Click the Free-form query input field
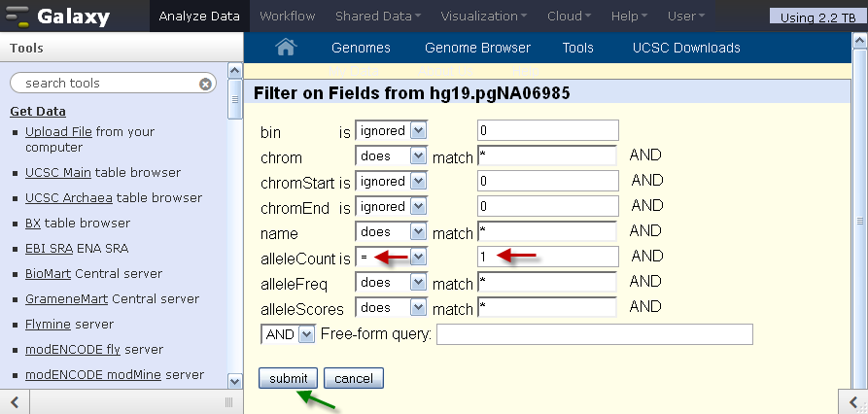Image resolution: width=868 pixels, height=414 pixels. (595, 334)
